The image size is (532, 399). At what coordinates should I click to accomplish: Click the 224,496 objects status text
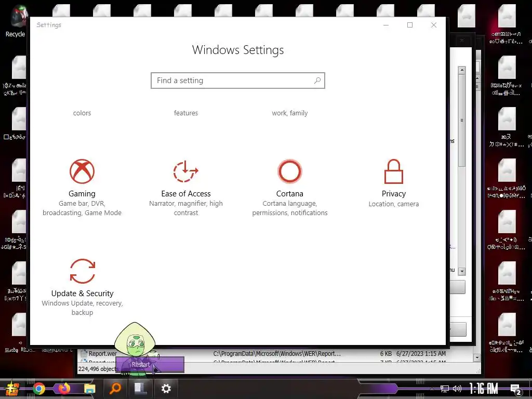97,369
